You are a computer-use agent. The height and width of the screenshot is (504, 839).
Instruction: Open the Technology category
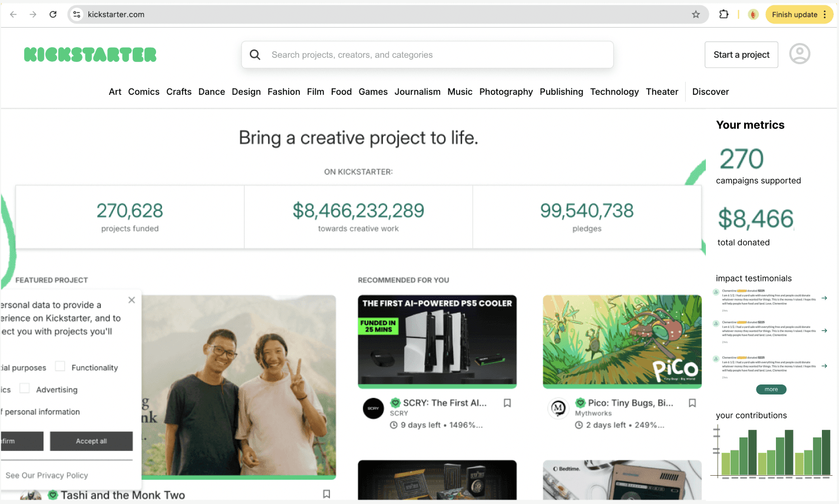pos(615,92)
